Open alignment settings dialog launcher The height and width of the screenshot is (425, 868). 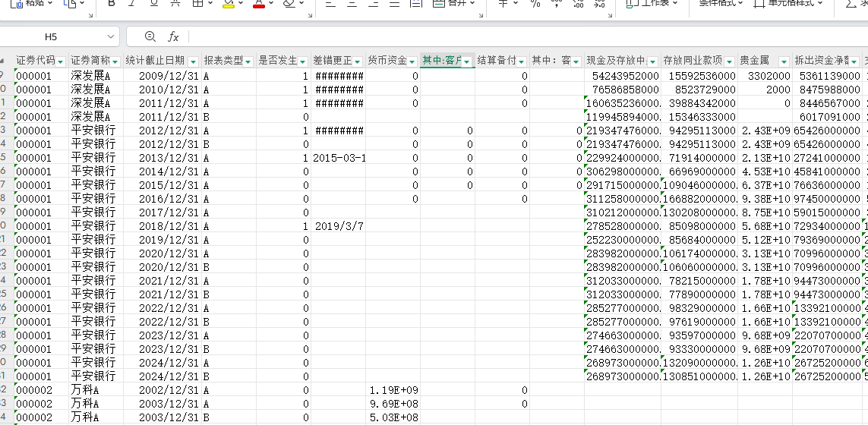[x=479, y=16]
